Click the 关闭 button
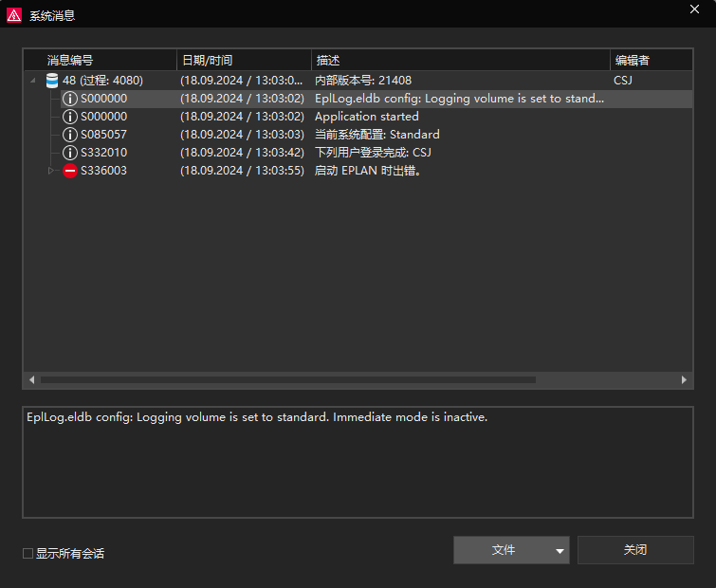This screenshot has height=588, width=716. 635,550
